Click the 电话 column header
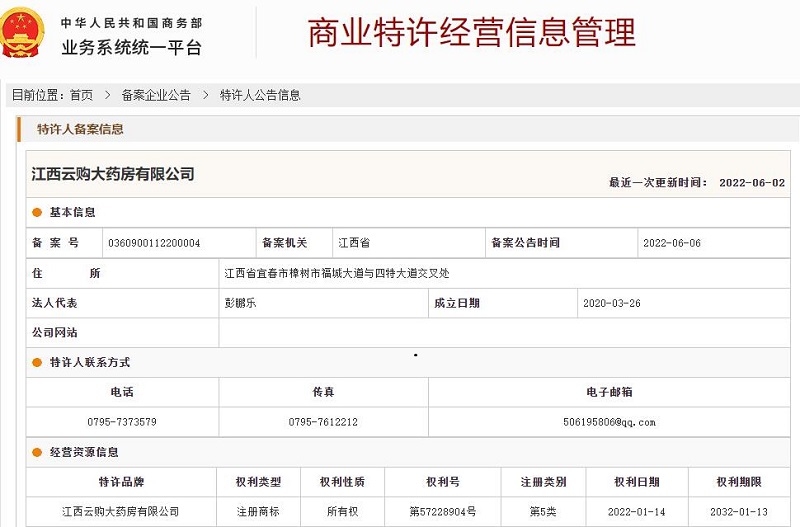The image size is (800, 527). (x=122, y=392)
